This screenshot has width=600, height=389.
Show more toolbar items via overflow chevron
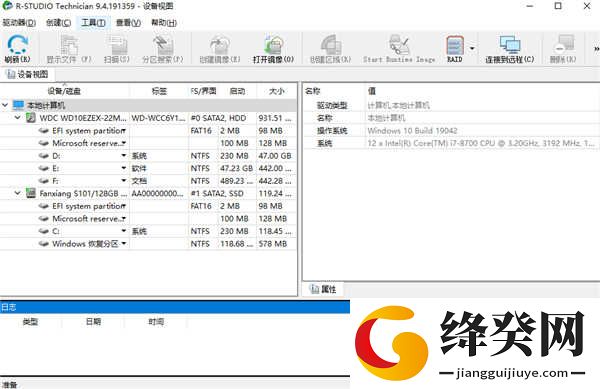596,49
